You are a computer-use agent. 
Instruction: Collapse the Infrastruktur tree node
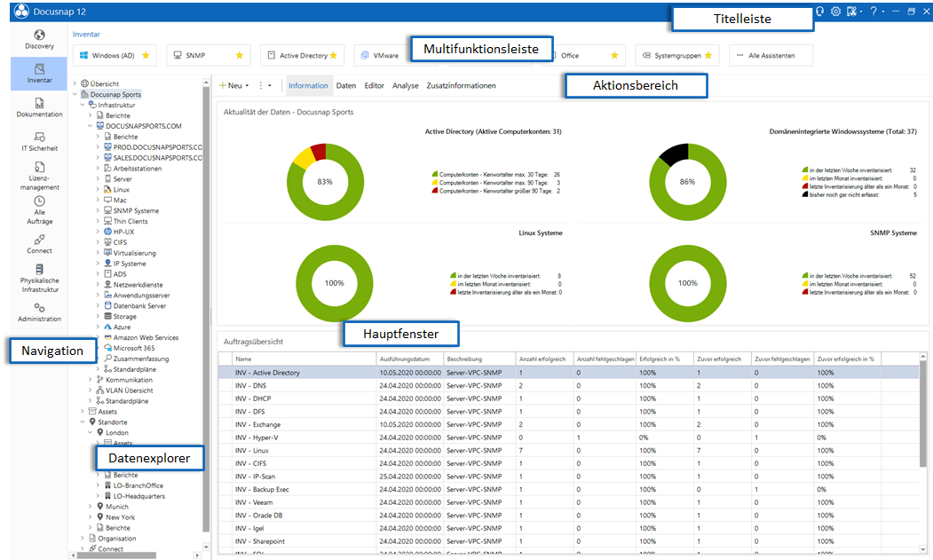pos(82,105)
